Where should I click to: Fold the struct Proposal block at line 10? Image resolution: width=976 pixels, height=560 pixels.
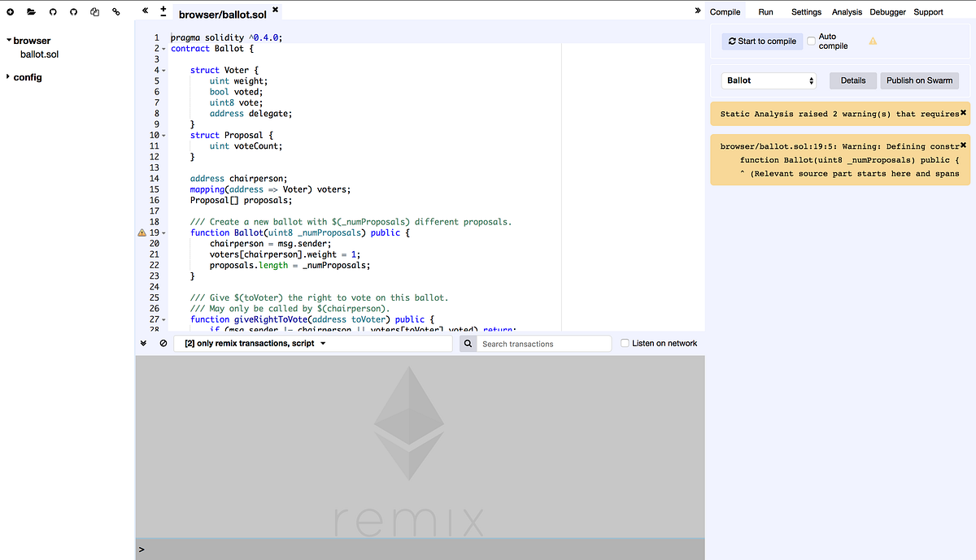pos(163,136)
